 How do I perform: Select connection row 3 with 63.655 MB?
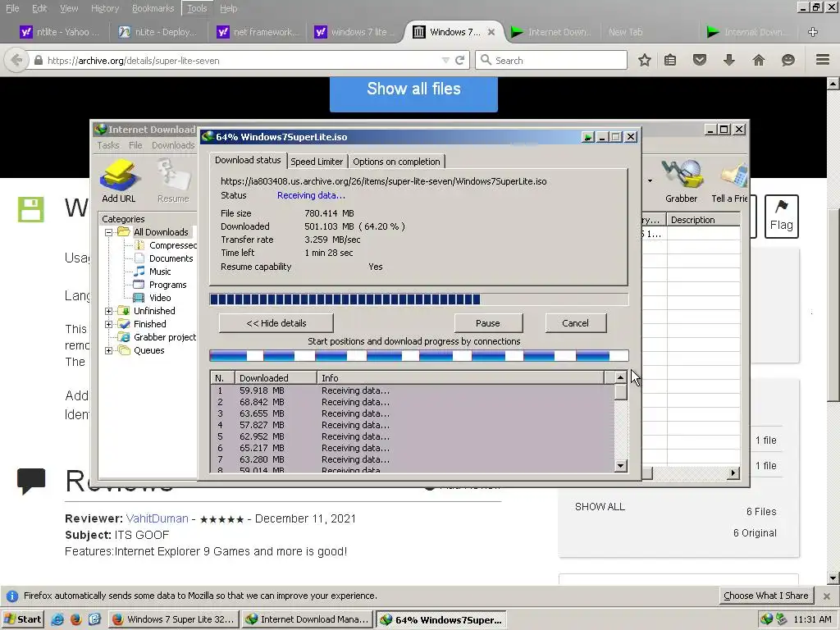click(x=413, y=413)
